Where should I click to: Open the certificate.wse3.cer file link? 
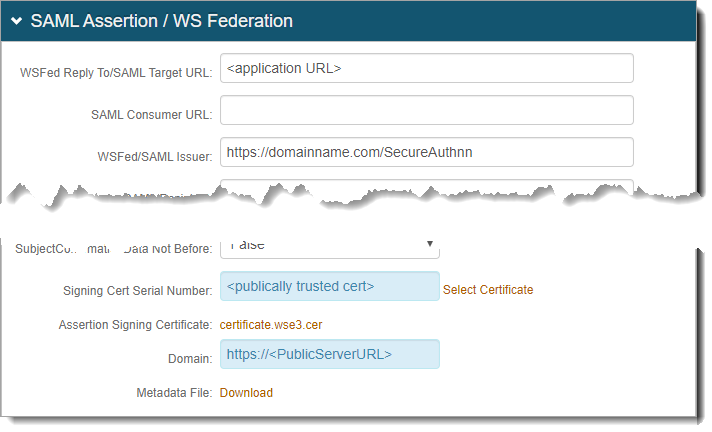(x=271, y=324)
